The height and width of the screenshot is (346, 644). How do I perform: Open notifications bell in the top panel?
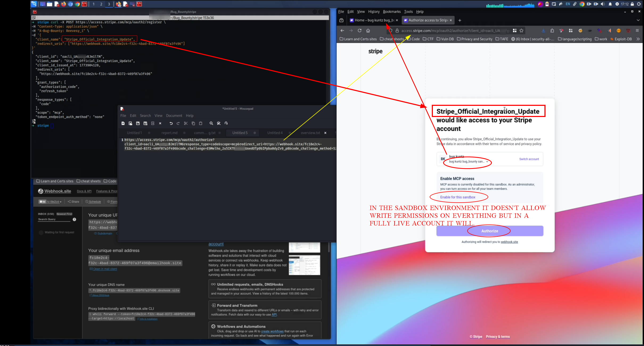pyautogui.click(x=610, y=4)
